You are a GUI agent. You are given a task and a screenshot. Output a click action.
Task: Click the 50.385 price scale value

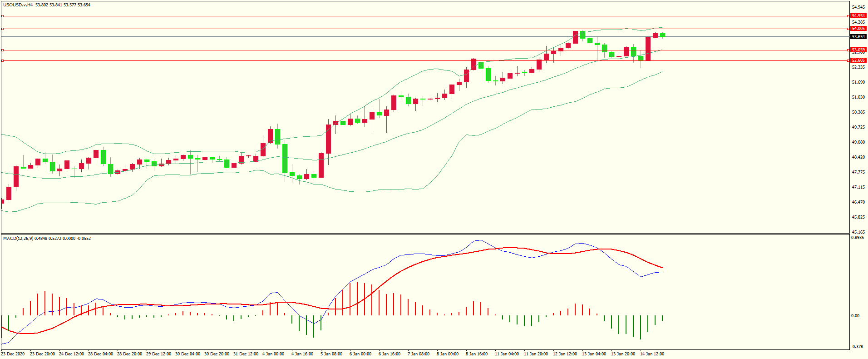click(x=858, y=112)
